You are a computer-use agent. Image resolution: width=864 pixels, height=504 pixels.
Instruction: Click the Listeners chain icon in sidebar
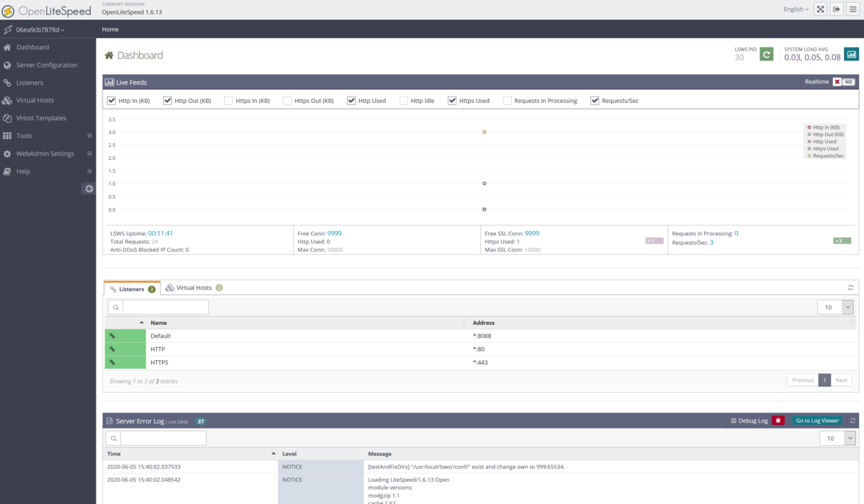coord(7,83)
